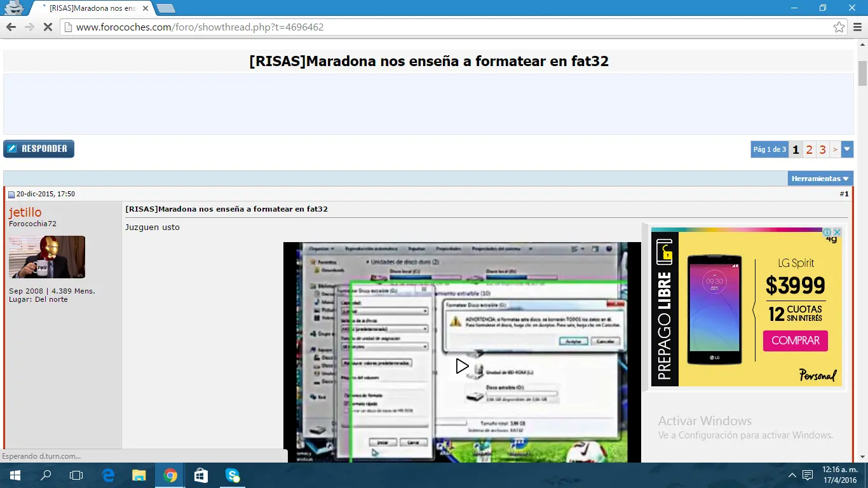The width and height of the screenshot is (868, 488).
Task: Click the RESPONDER button
Action: [39, 149]
